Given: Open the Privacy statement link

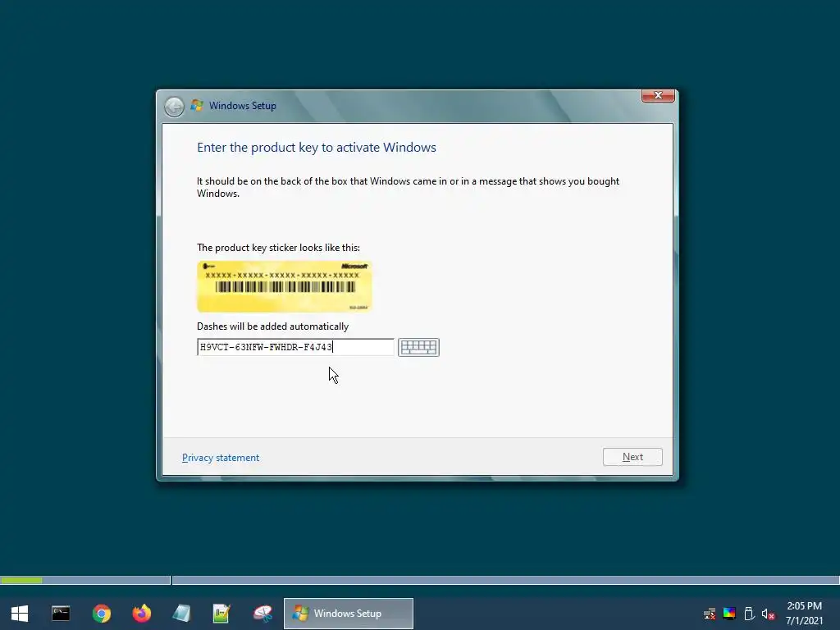Looking at the screenshot, I should pyautogui.click(x=220, y=458).
